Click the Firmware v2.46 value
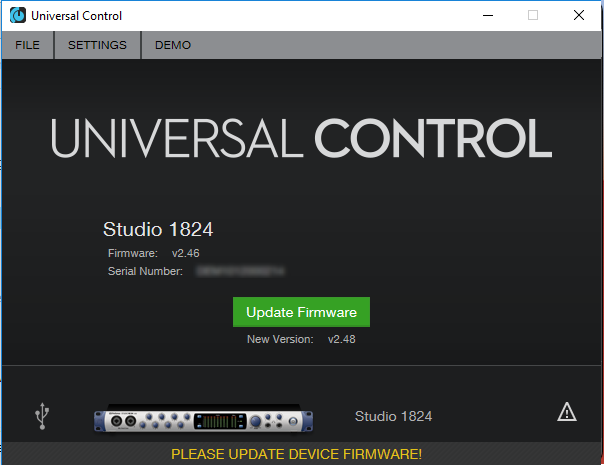605x465 pixels. pos(186,254)
